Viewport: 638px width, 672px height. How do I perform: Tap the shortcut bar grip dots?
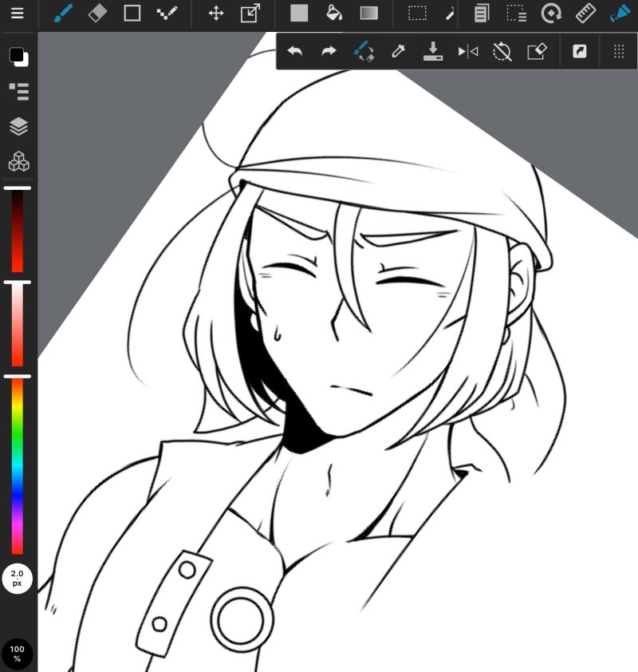619,51
